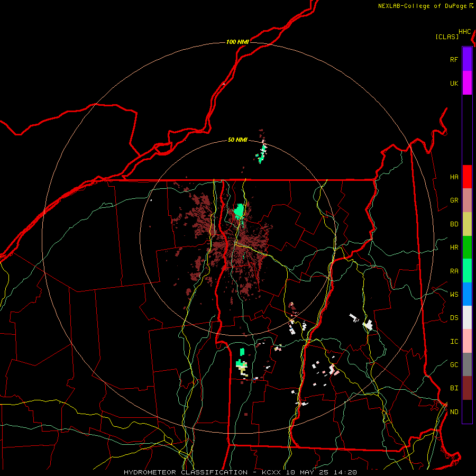The height and width of the screenshot is (476, 476).
Task: Click the green rain echo beside the 50 NMI label
Action: (262, 154)
